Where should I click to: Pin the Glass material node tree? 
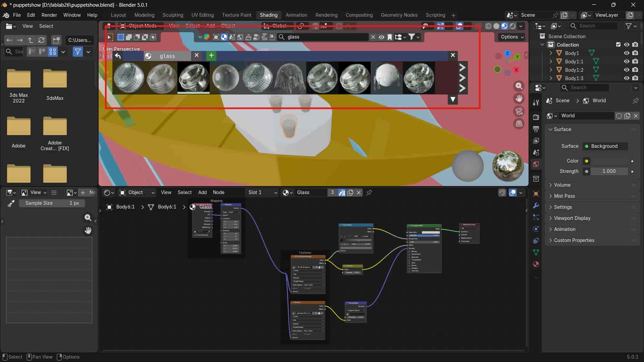pyautogui.click(x=369, y=192)
